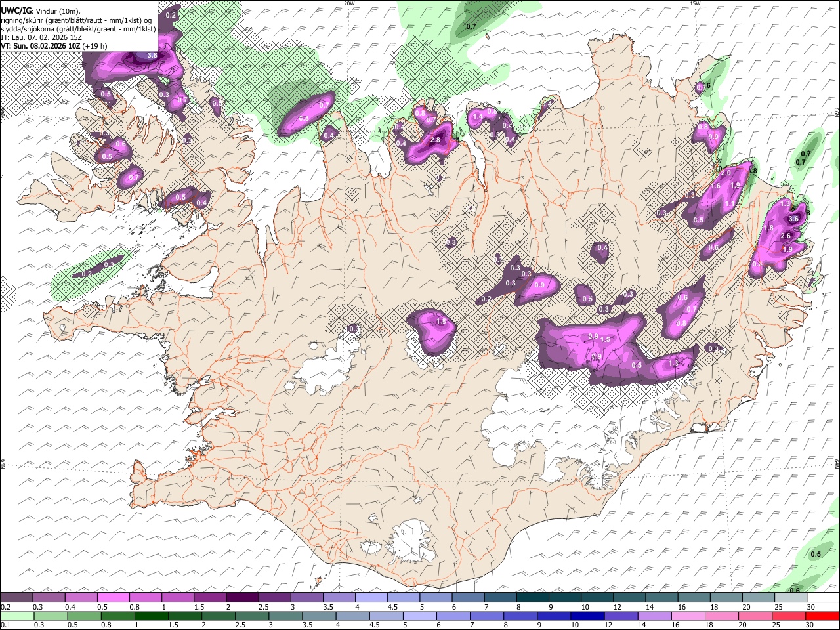
Task: Click the light pink 16–18 swatch in bottom legend row
Action: point(688,616)
